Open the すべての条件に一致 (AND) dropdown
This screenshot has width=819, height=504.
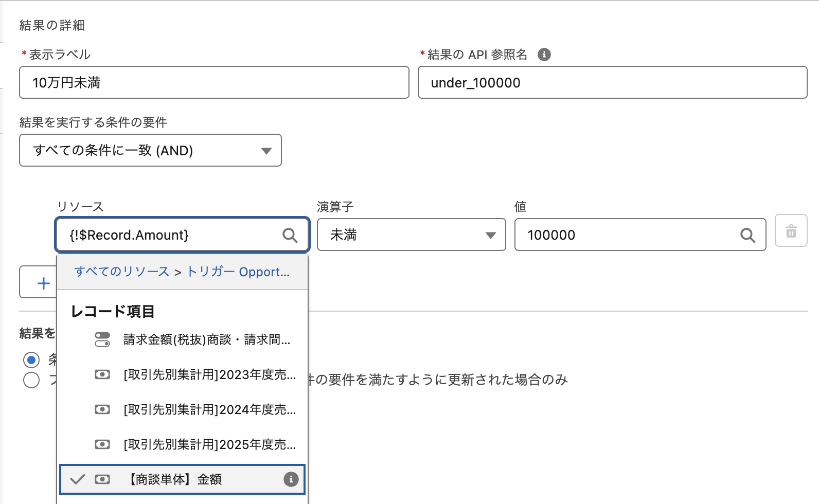tap(150, 150)
